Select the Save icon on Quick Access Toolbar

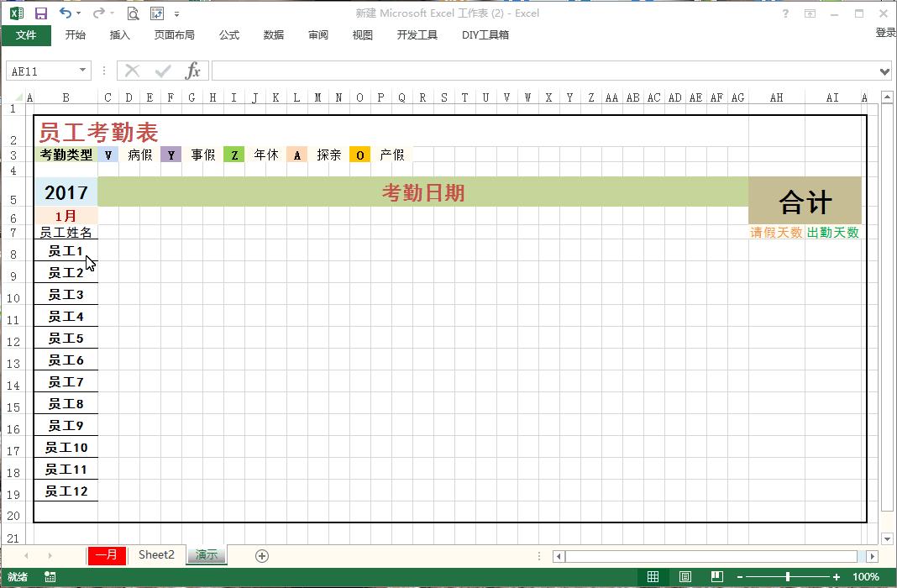click(39, 14)
